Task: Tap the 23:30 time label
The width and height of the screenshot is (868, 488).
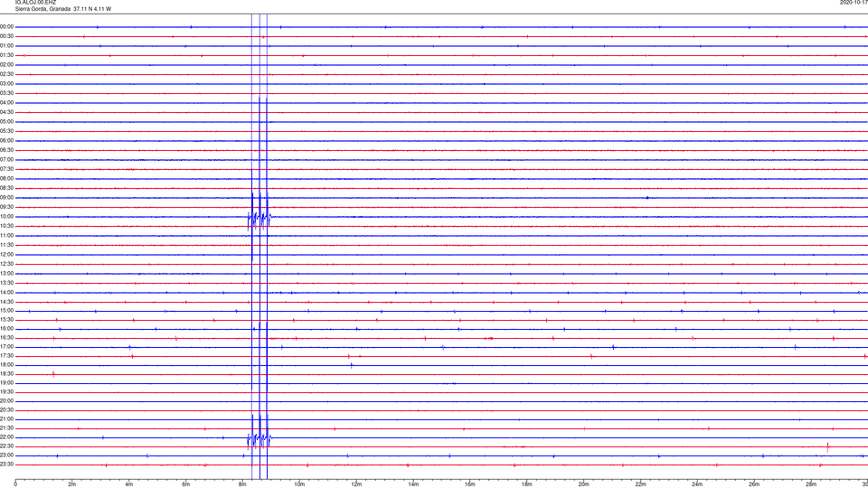Action: click(x=6, y=465)
